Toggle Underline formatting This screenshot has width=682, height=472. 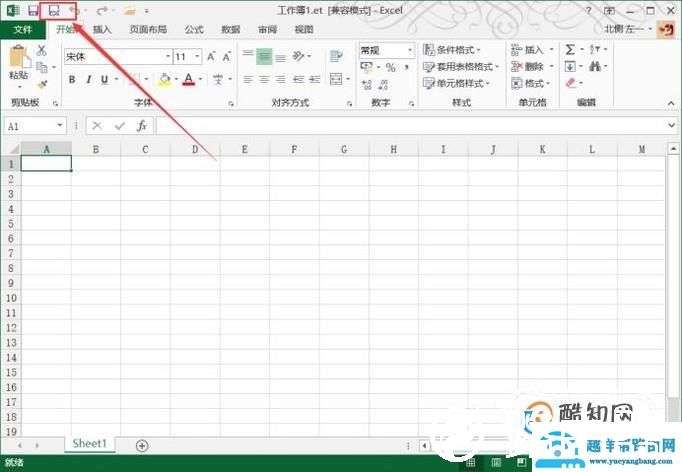pyautogui.click(x=104, y=80)
